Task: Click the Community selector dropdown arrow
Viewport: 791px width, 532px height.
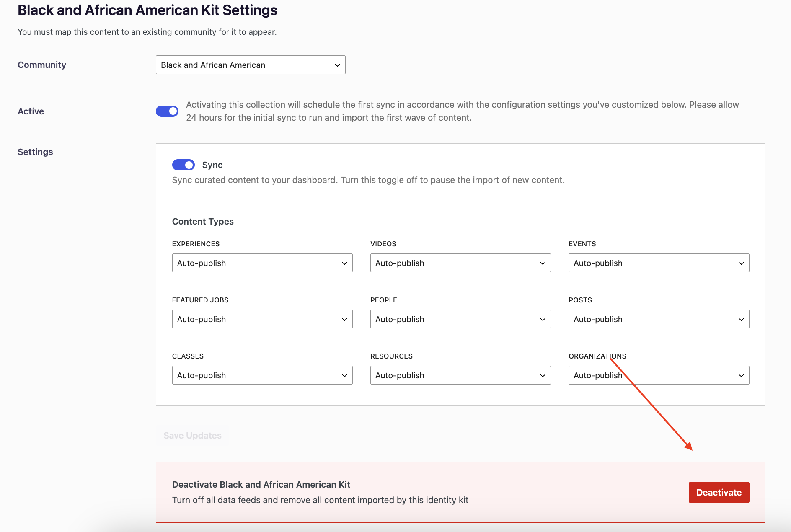Action: [x=336, y=65]
